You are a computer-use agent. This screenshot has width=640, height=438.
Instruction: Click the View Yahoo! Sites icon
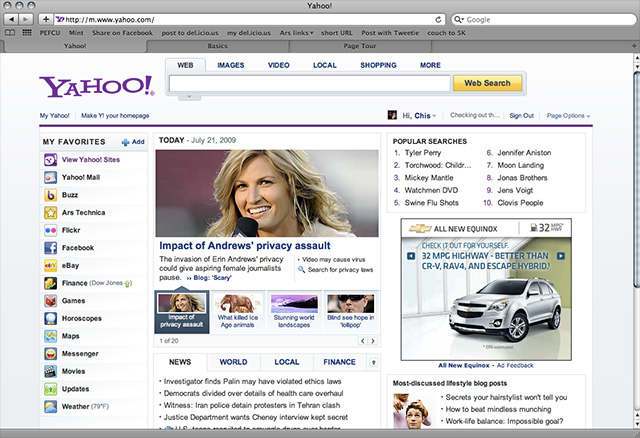coord(51,160)
